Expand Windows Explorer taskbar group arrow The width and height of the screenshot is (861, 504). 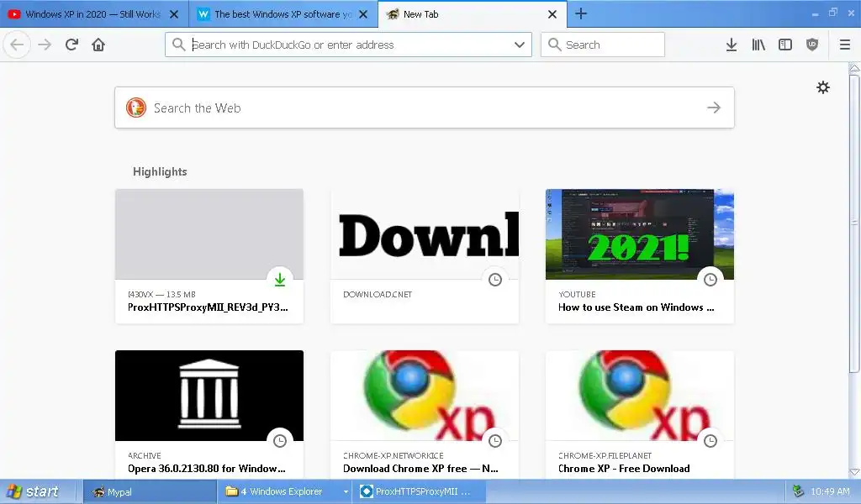[x=346, y=492]
